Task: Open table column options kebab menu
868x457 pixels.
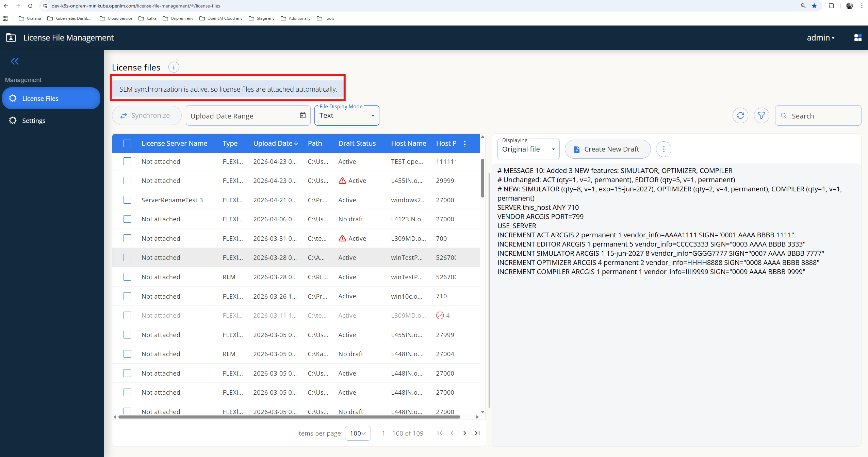Action: (x=465, y=144)
